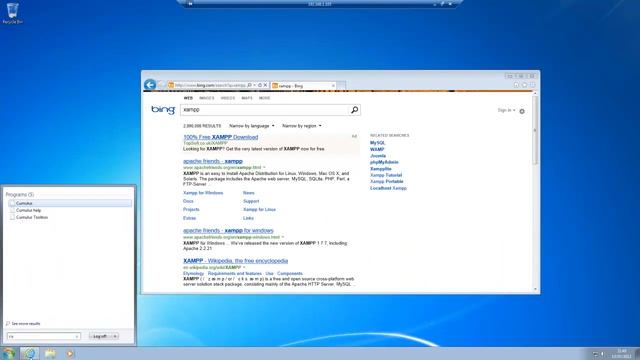Open Bing settings gear icon
The image size is (640, 360).
522,111
